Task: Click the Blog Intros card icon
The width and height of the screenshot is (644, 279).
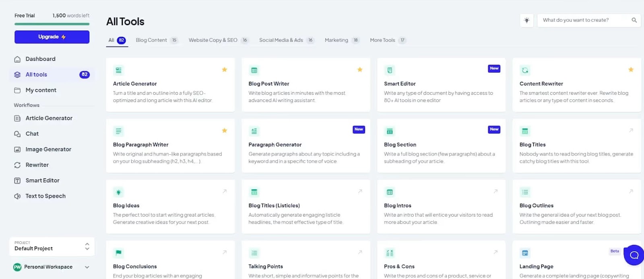Action: (x=390, y=192)
